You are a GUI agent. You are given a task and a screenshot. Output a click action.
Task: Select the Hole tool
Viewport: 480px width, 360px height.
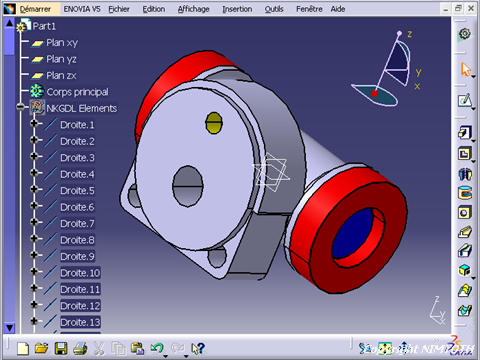464,212
